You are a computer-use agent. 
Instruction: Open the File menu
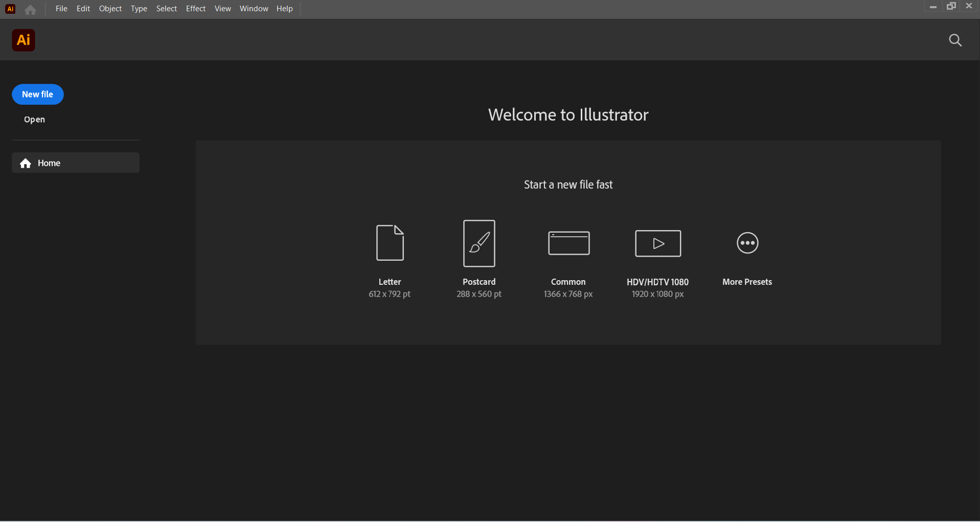(x=61, y=9)
